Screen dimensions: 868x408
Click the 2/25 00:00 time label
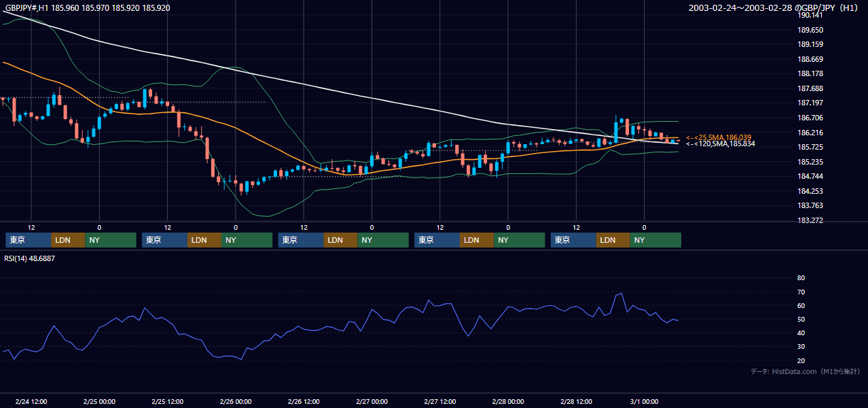coord(99,402)
